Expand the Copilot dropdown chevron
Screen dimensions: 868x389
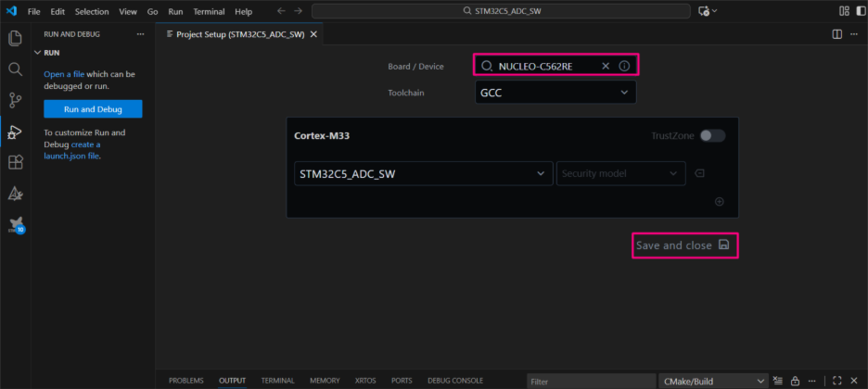click(715, 11)
